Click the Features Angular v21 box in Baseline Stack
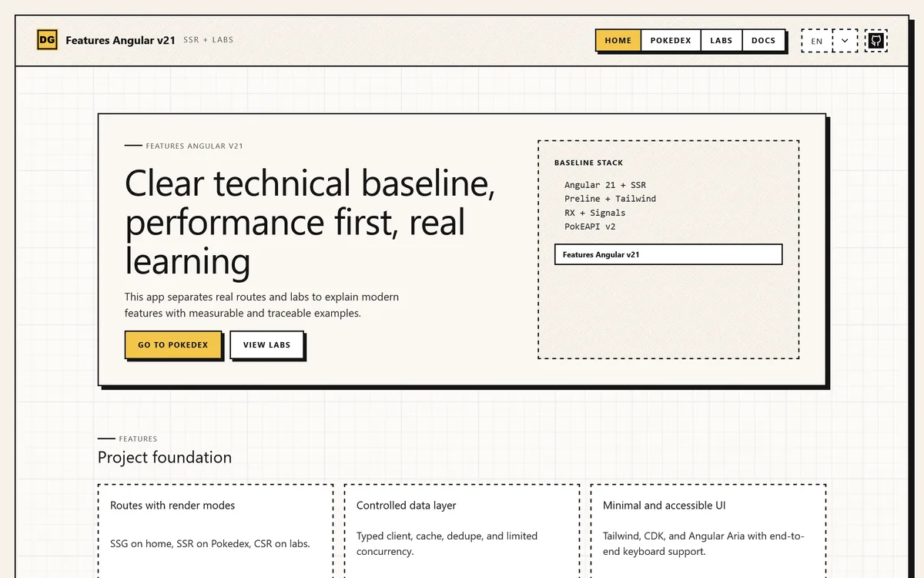The height and width of the screenshot is (578, 924). (668, 254)
